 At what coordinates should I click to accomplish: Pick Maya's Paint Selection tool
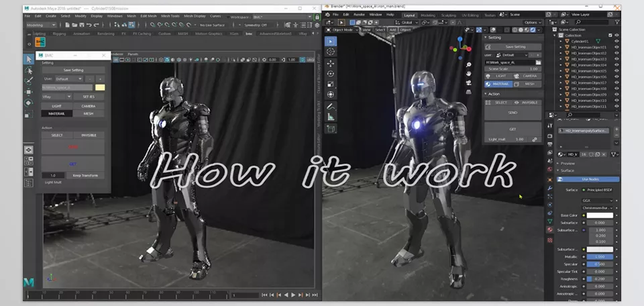click(29, 81)
